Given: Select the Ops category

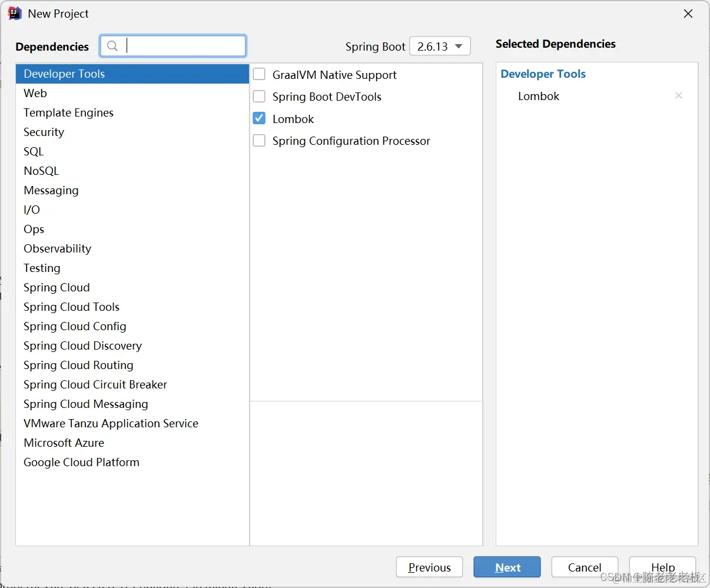Looking at the screenshot, I should (x=132, y=229).
